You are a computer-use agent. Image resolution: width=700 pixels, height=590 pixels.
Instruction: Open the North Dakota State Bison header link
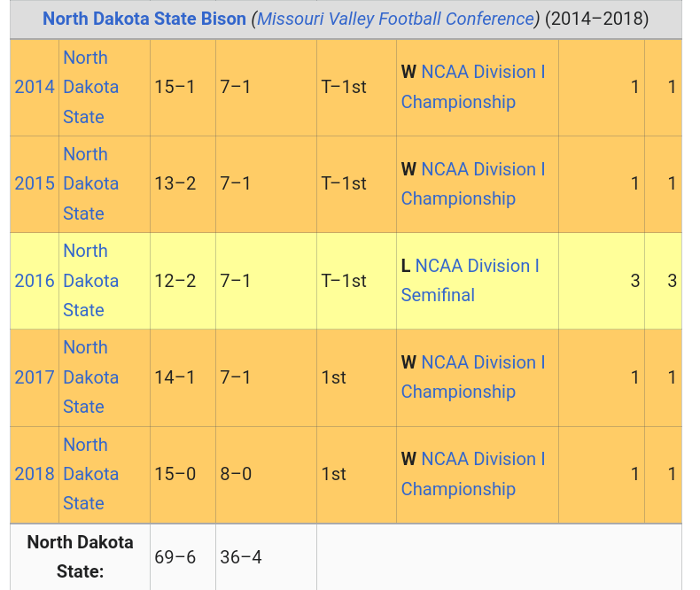(x=144, y=19)
